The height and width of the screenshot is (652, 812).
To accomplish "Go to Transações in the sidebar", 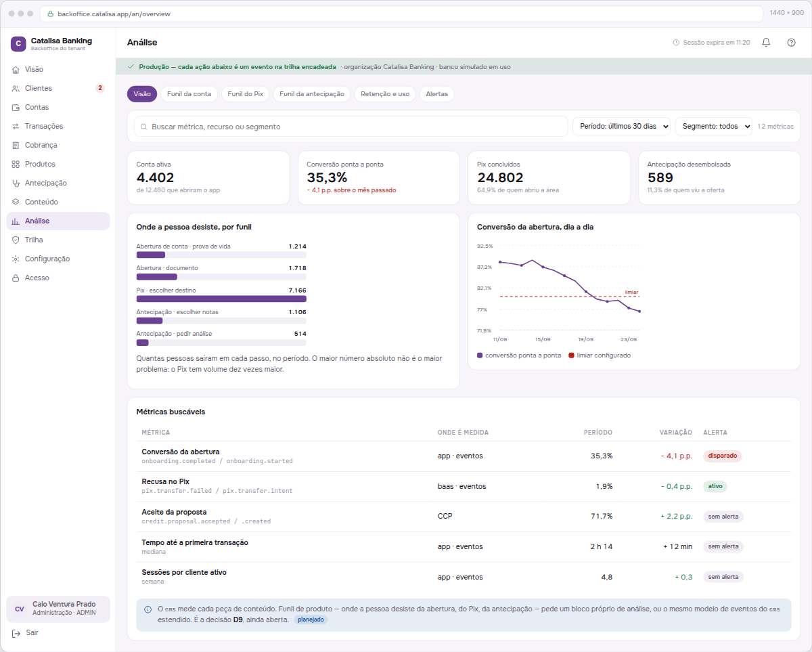I will [x=58, y=126].
